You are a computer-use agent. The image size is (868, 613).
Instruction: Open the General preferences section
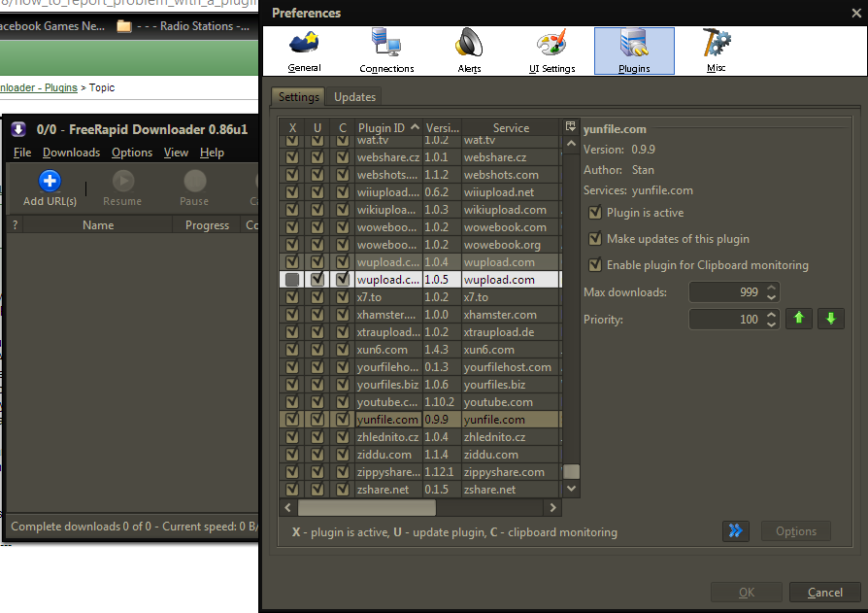coord(304,51)
